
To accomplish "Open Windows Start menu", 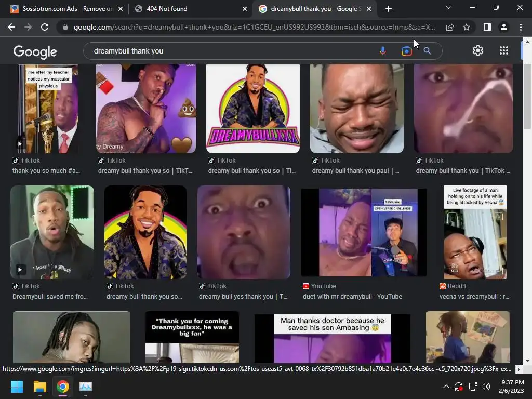I will pos(17,387).
